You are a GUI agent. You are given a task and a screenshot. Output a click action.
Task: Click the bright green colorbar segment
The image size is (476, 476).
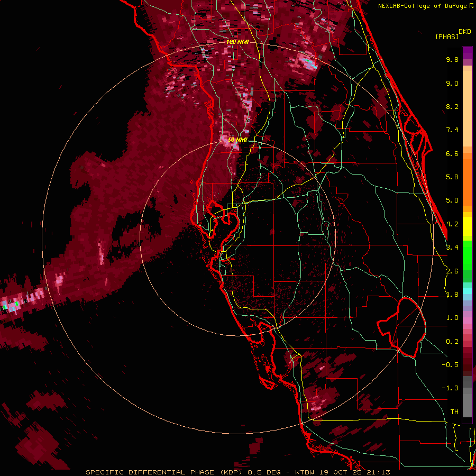pos(467,255)
